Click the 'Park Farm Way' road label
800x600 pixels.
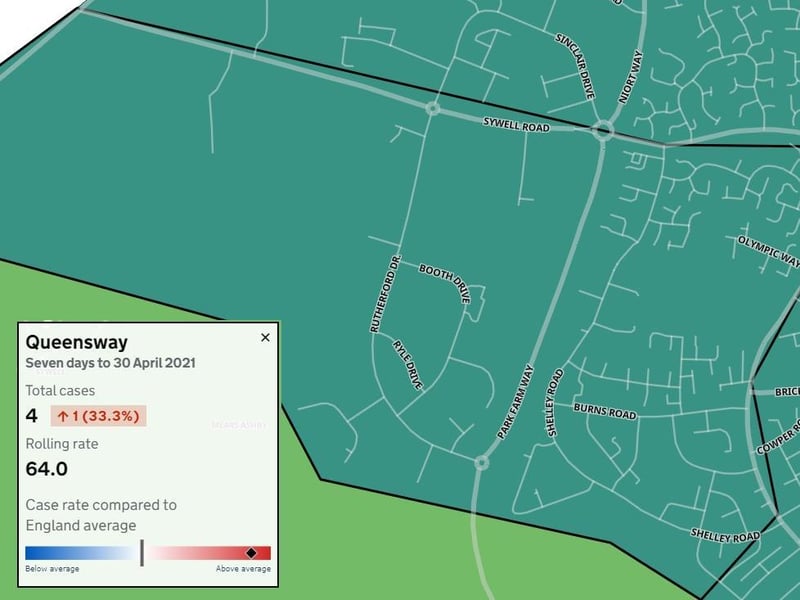click(x=516, y=402)
